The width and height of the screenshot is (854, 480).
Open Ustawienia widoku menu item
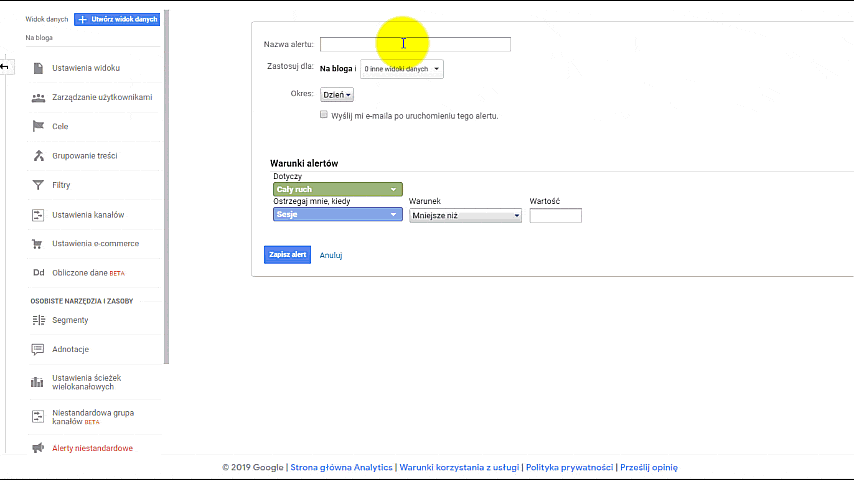[x=86, y=68]
